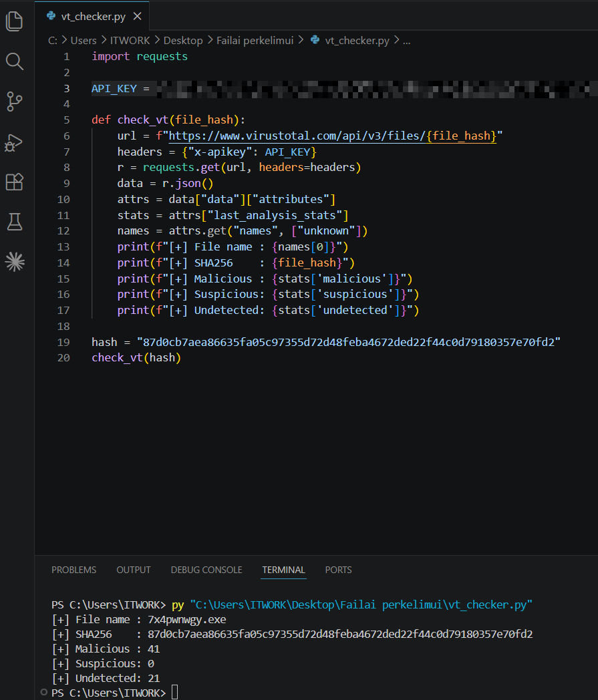The width and height of the screenshot is (598, 700).
Task: Open the virustotal.com URL link on line 6
Action: [332, 136]
